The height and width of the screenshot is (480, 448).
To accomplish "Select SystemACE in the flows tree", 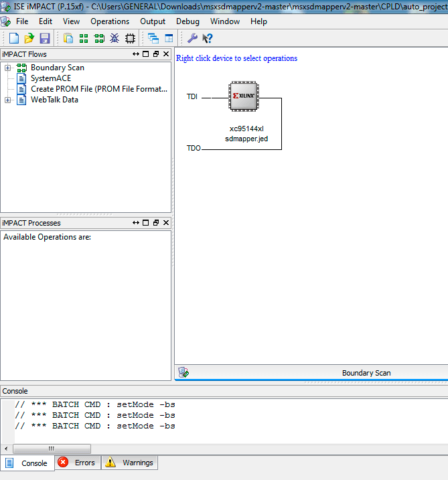I will point(50,78).
